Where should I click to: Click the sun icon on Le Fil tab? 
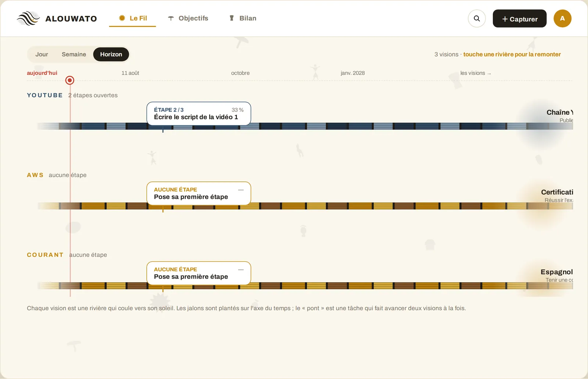coord(122,18)
